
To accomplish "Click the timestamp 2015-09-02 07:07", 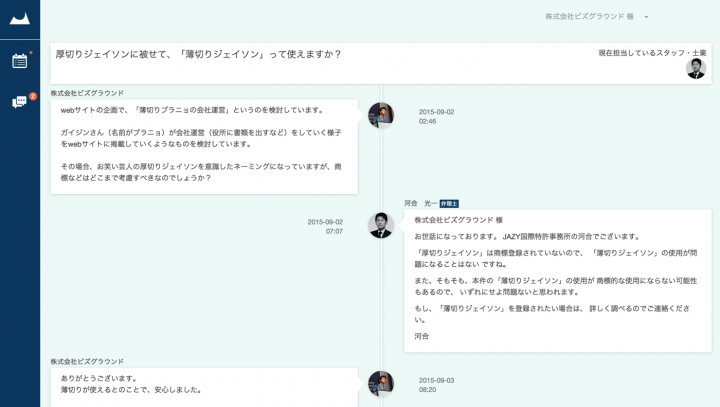I will pos(325,226).
